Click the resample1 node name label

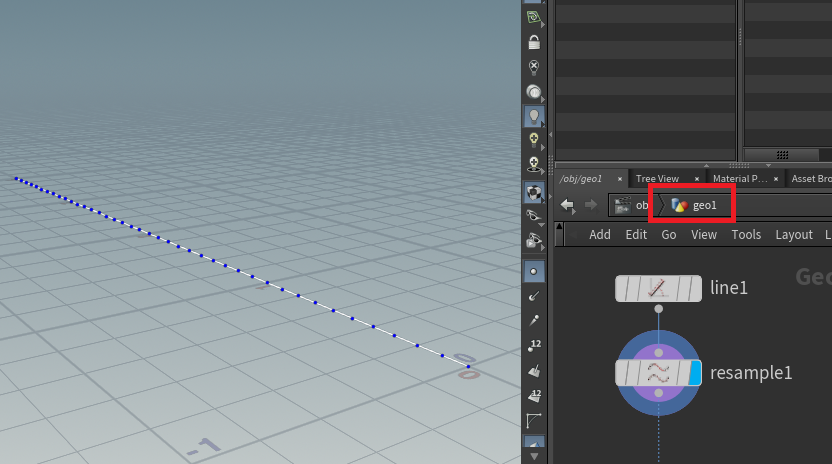click(x=751, y=373)
